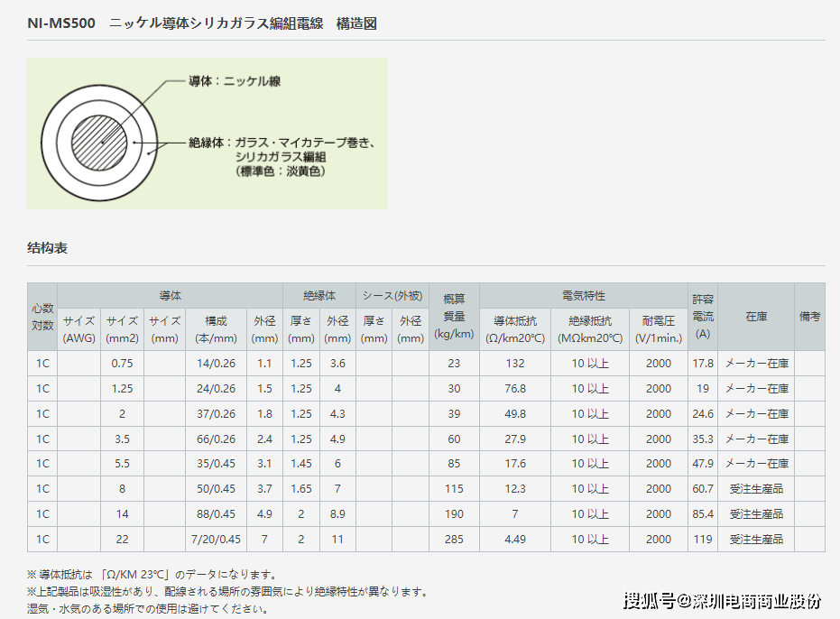Click the 導体 group header
Image resolution: width=840 pixels, height=619 pixels.
tap(170, 296)
